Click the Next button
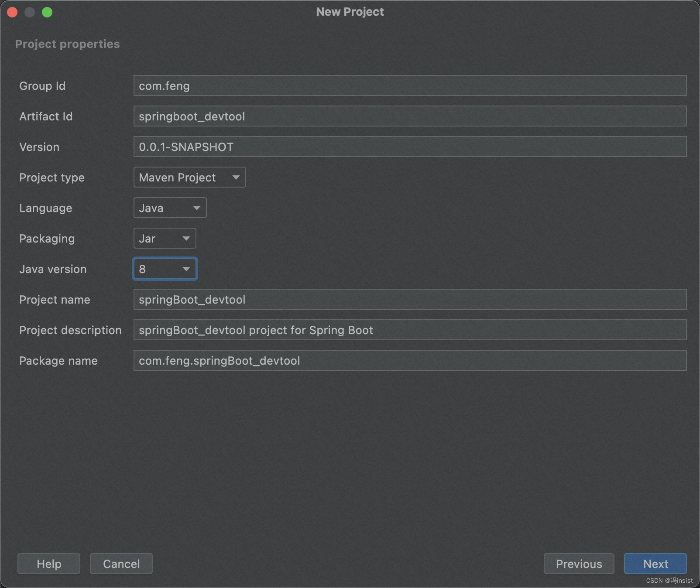 (x=655, y=564)
